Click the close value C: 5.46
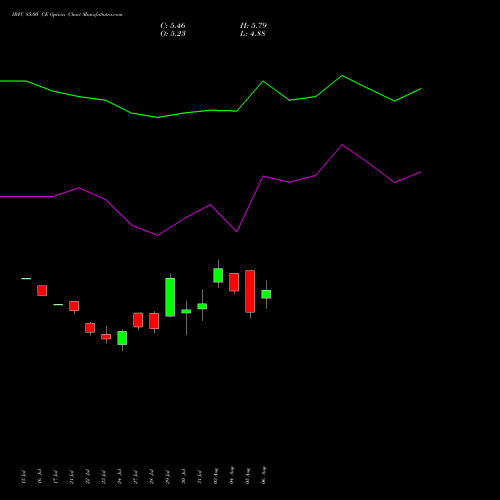 [173, 26]
